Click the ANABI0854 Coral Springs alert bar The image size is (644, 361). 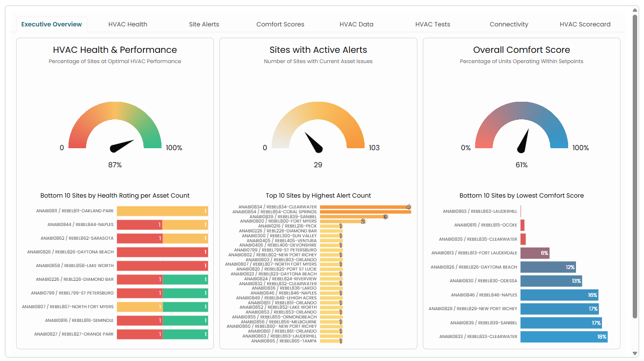(x=365, y=212)
